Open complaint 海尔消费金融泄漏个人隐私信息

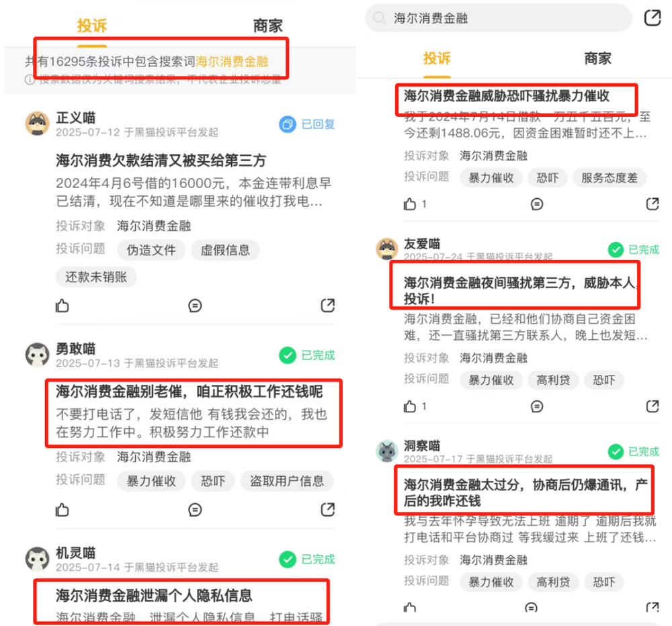(154, 595)
